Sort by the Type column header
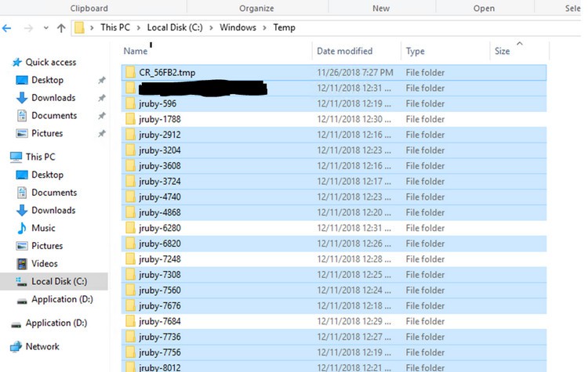Screen dimensions: 588x372 [415, 51]
